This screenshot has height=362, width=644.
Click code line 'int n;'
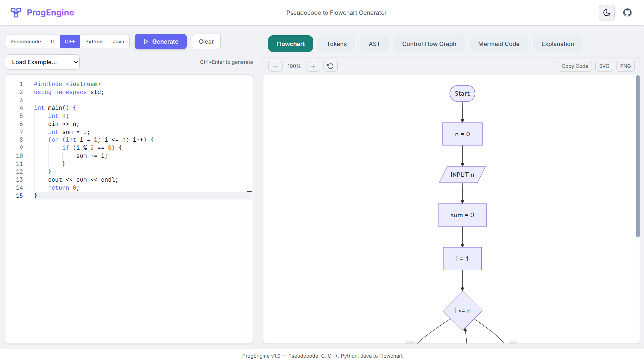click(x=58, y=116)
